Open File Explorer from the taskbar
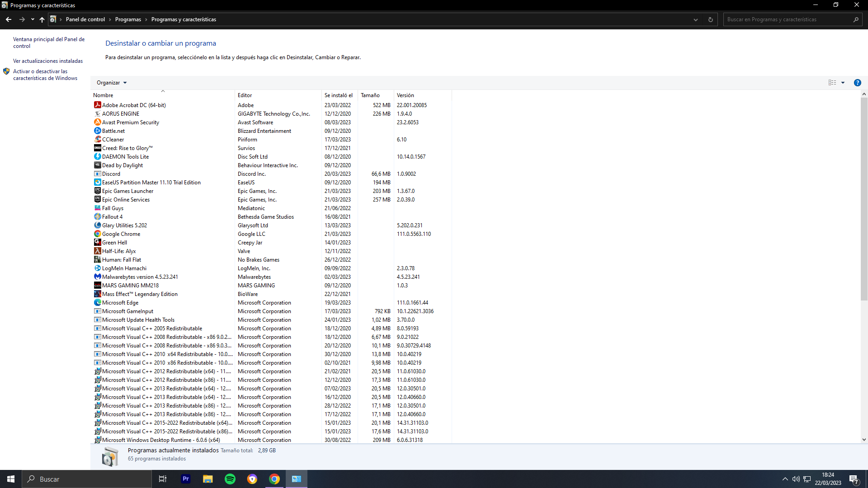The image size is (868, 488). (208, 479)
